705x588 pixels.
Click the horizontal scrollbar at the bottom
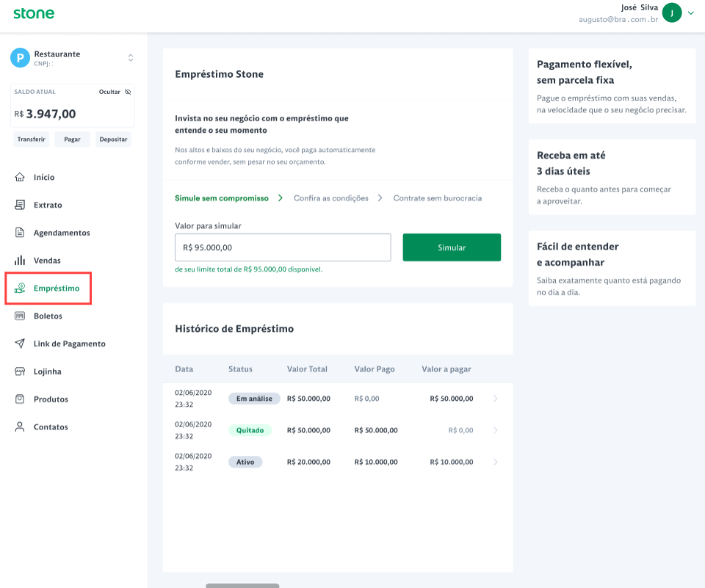pyautogui.click(x=242, y=586)
